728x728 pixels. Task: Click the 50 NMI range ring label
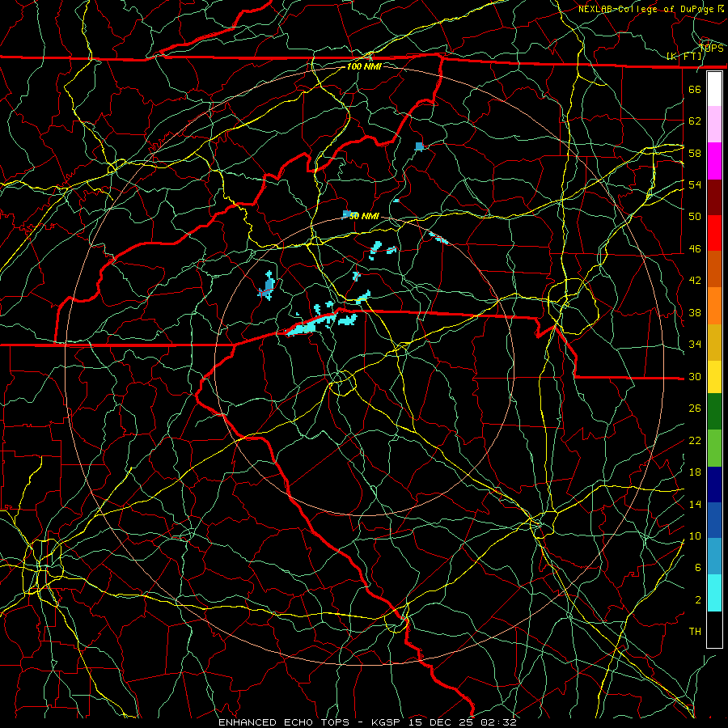click(364, 216)
